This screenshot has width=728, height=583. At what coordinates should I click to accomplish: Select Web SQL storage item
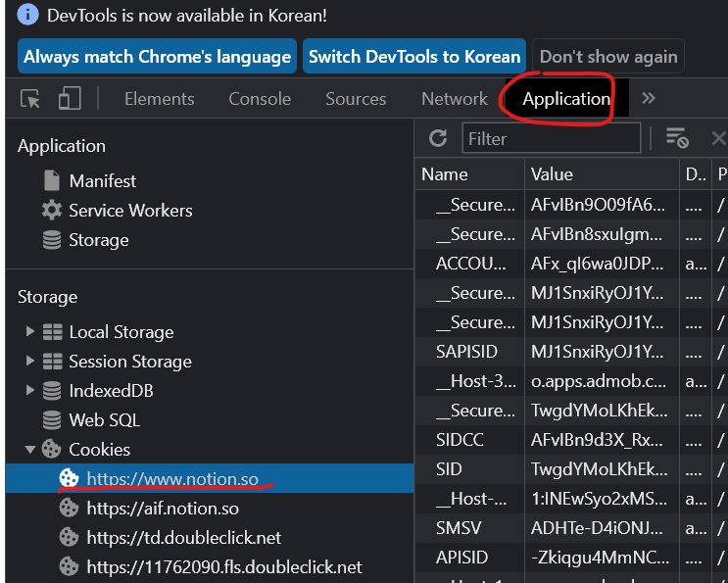[x=104, y=420]
